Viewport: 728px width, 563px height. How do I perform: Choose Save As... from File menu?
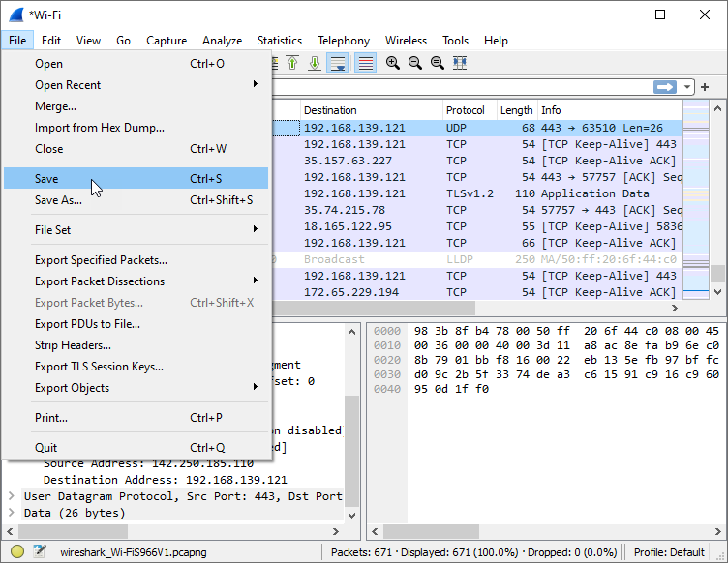pyautogui.click(x=58, y=200)
